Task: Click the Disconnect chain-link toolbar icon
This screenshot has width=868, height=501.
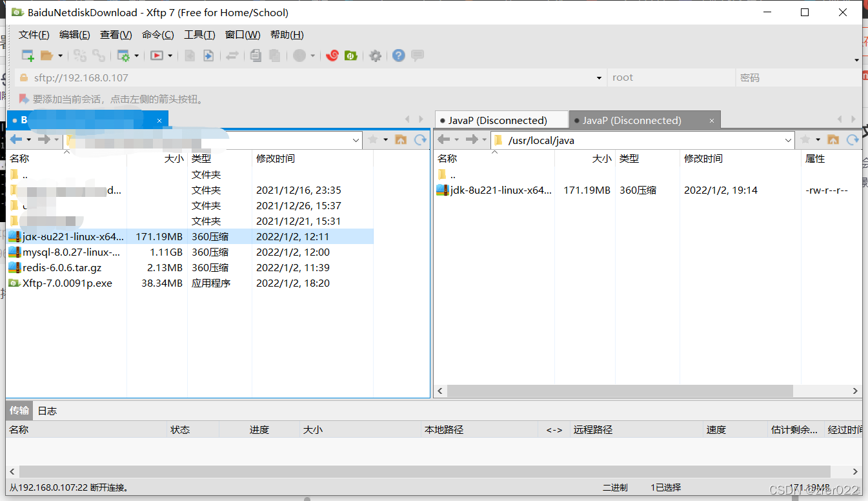Action: coord(99,56)
